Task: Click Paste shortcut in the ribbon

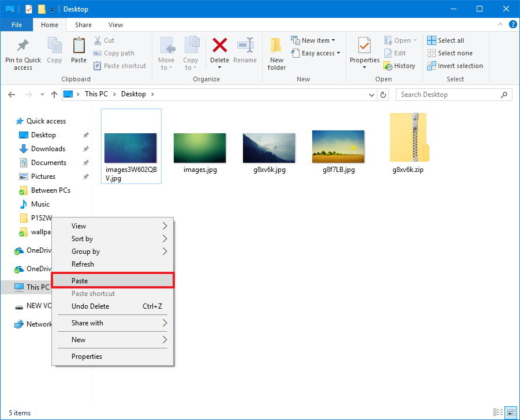Action: point(119,66)
